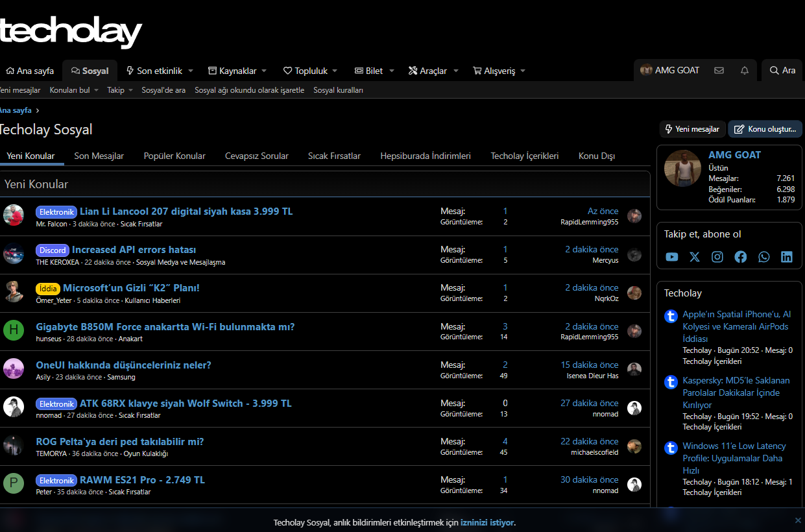805x532 pixels.
Task: Expand the Alışveriş dropdown arrow
Action: point(523,71)
